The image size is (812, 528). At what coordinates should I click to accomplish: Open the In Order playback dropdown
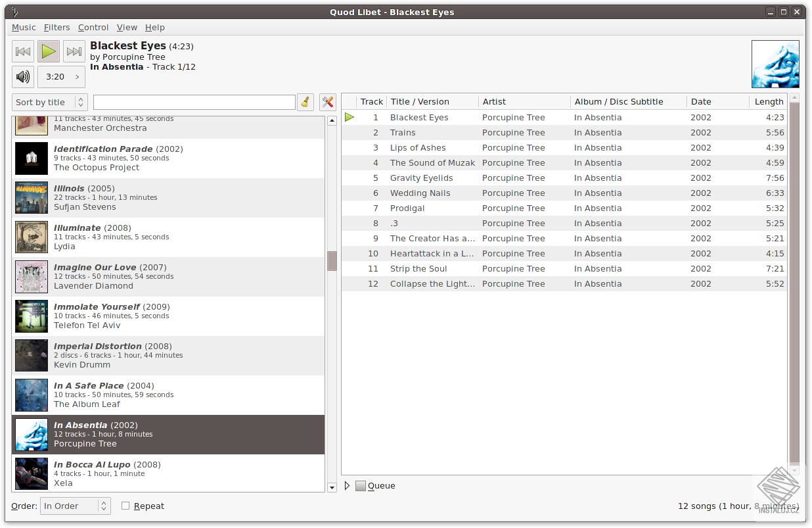[x=76, y=506]
